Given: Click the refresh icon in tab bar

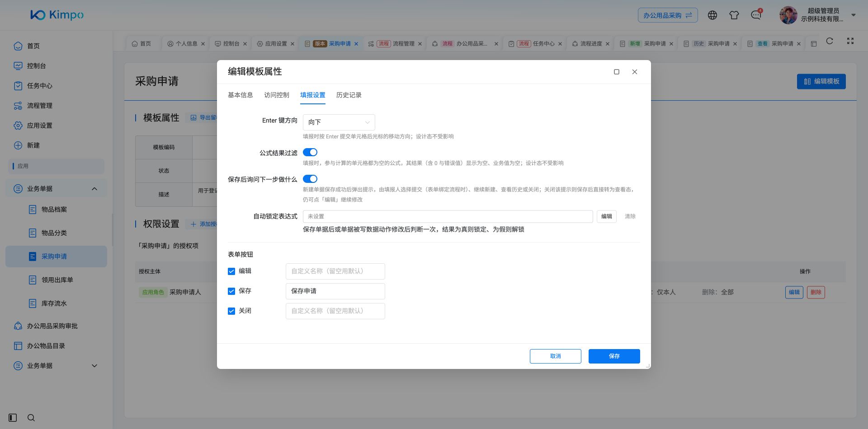Looking at the screenshot, I should [829, 41].
